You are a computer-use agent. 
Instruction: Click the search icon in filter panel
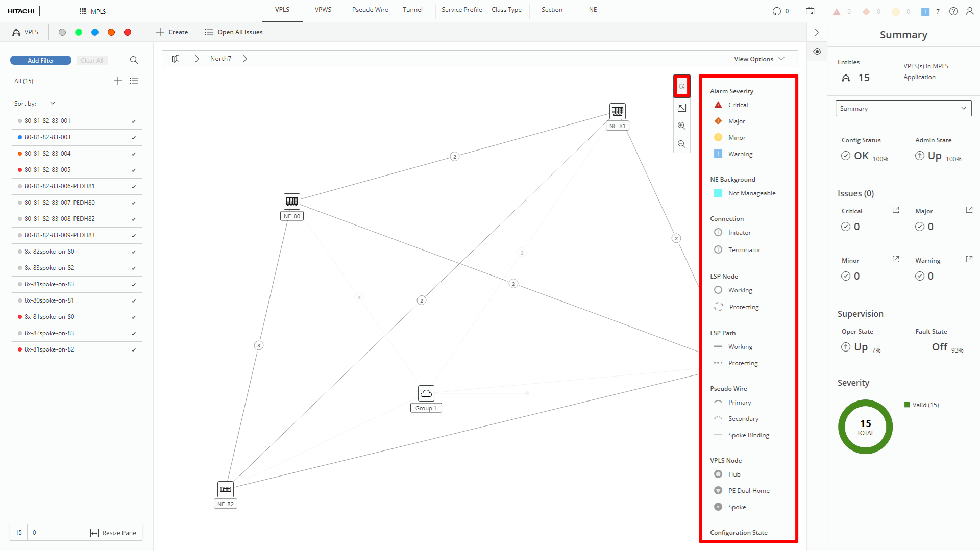(134, 60)
